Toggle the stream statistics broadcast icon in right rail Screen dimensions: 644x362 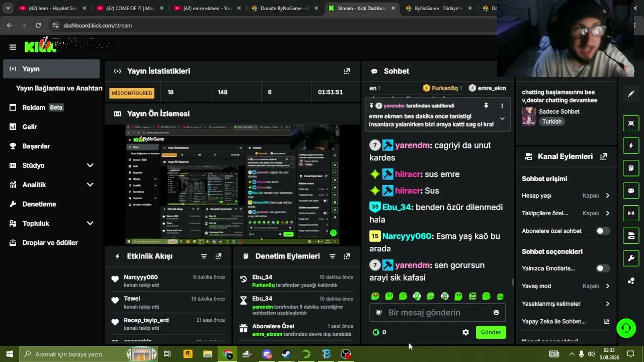[631, 213]
